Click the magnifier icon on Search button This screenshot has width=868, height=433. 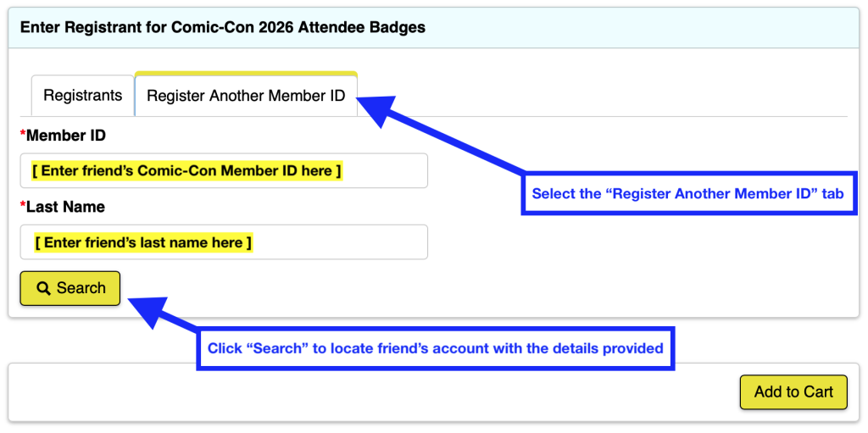(44, 289)
